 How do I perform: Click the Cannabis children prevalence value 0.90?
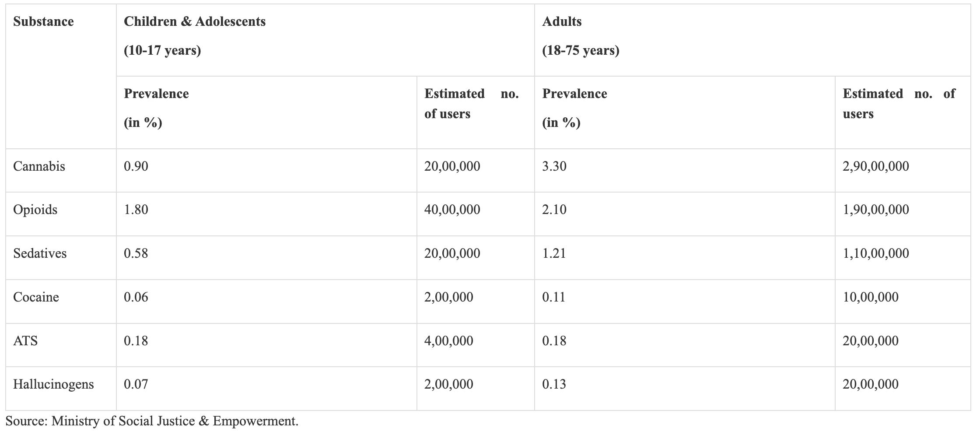136,166
